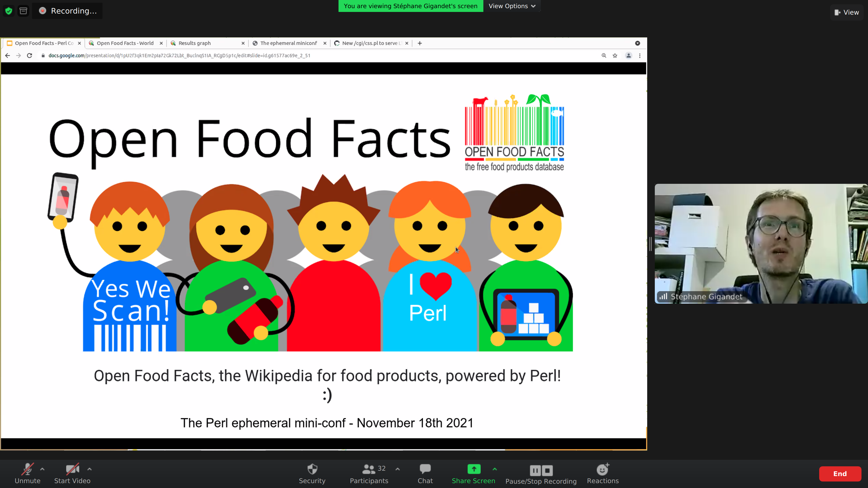The width and height of the screenshot is (868, 488).
Task: Click the green encryption shield icon
Action: [9, 11]
